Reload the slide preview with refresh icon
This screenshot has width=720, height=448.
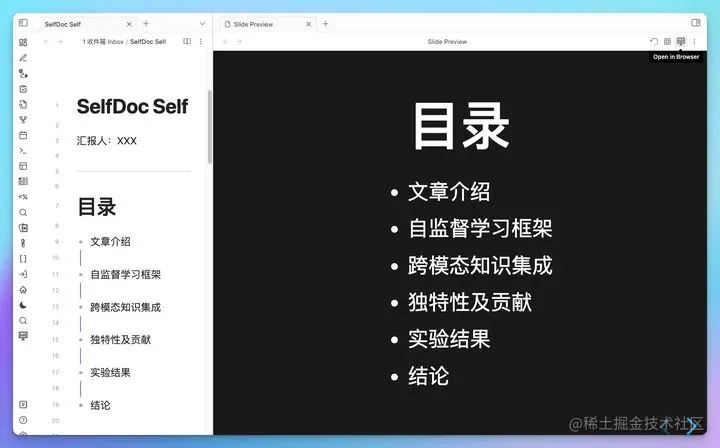click(x=654, y=41)
